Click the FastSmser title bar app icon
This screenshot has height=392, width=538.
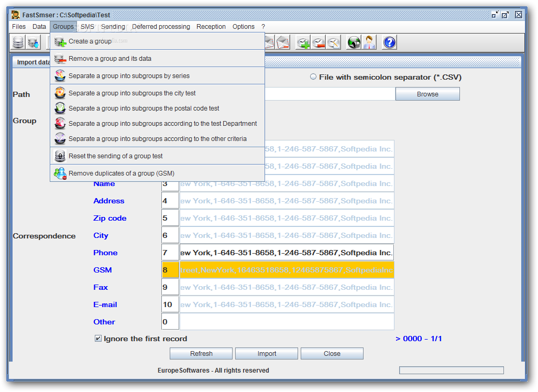pos(15,15)
